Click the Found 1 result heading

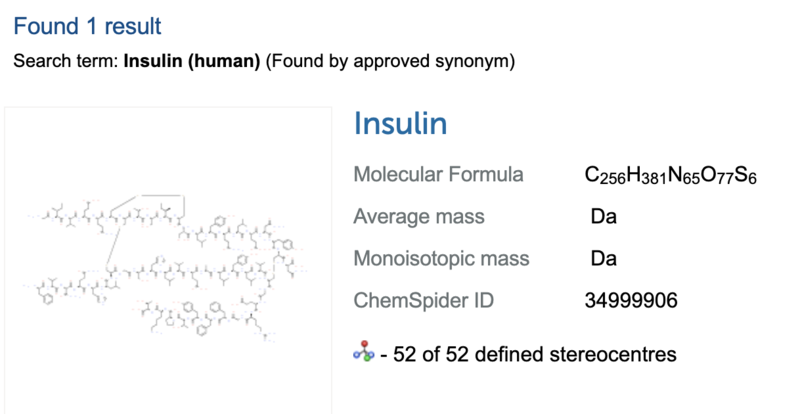pos(87,26)
